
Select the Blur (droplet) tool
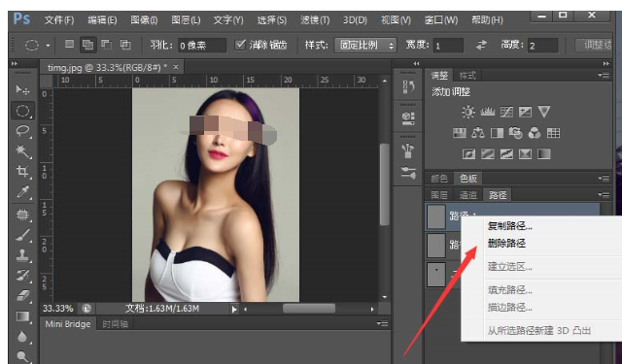pos(22,337)
